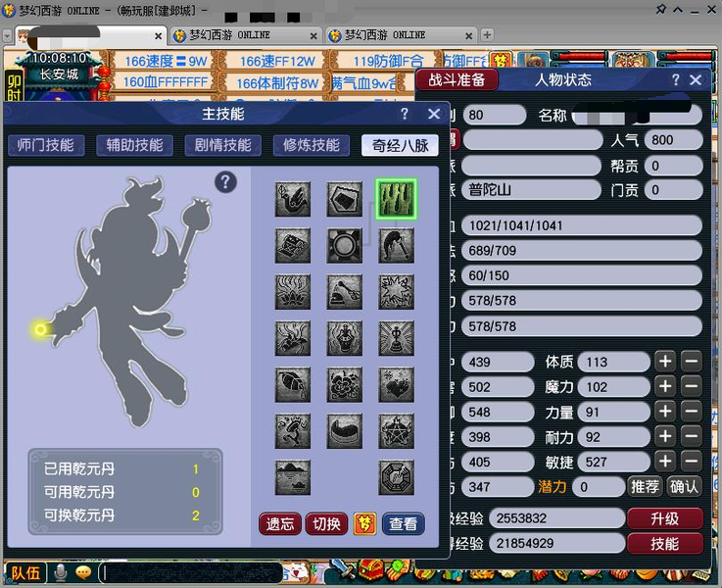Click the peony flower skill icon
Viewport: 722px width, 588px height.
pos(345,385)
